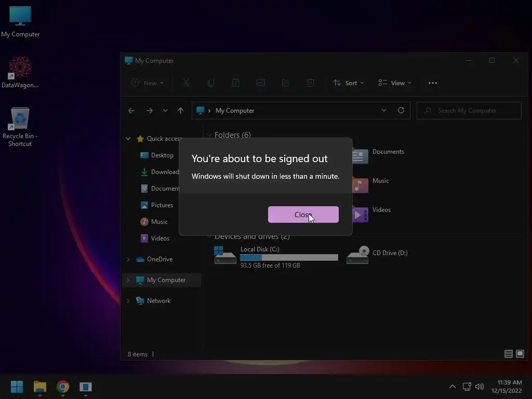
Task: Go forward with the forward arrow
Action: pos(149,111)
